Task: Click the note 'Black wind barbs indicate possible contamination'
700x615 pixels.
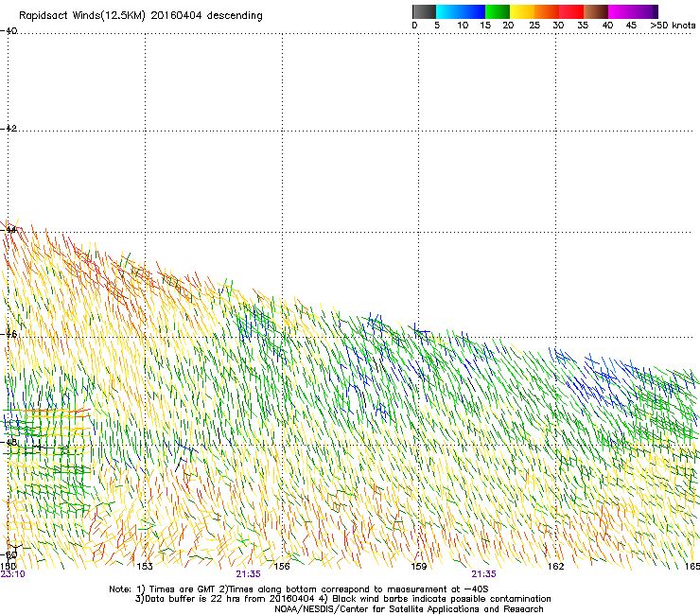Action: point(441,599)
